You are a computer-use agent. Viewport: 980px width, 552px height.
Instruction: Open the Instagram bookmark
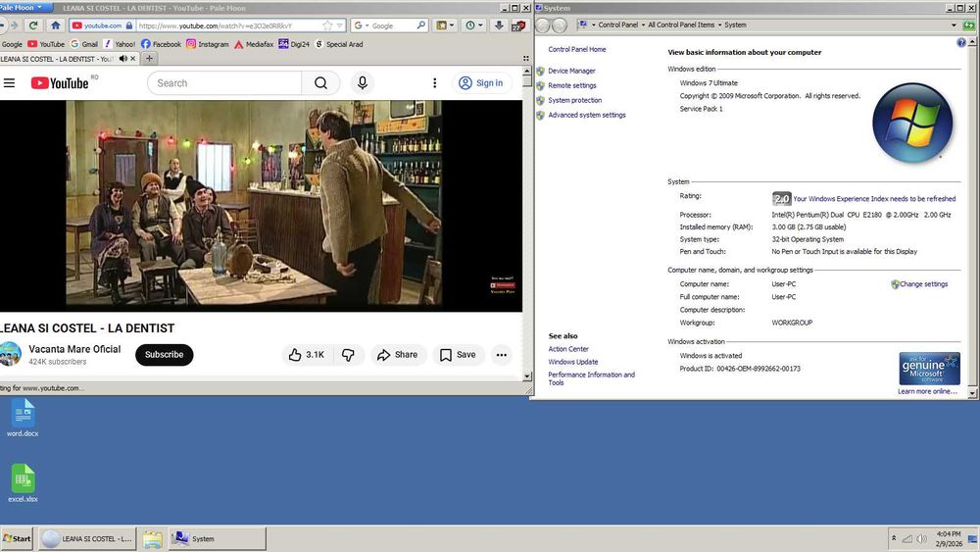click(x=208, y=44)
